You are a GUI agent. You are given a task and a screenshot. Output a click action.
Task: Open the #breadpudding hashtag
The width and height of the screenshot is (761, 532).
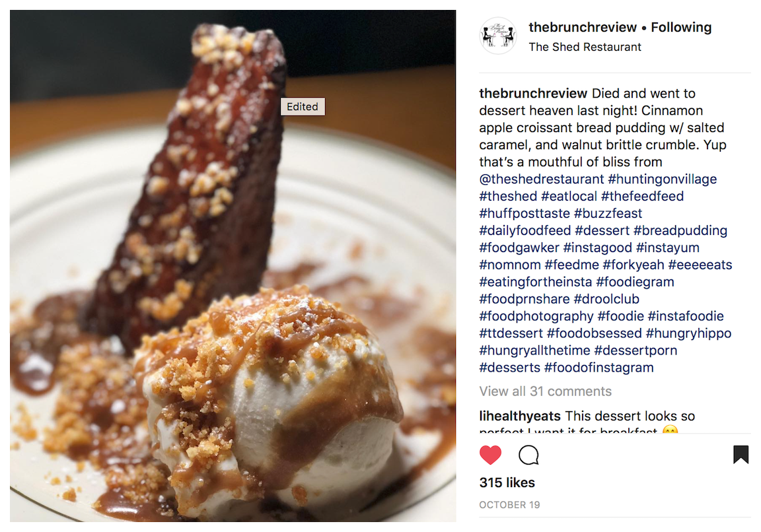coord(680,230)
